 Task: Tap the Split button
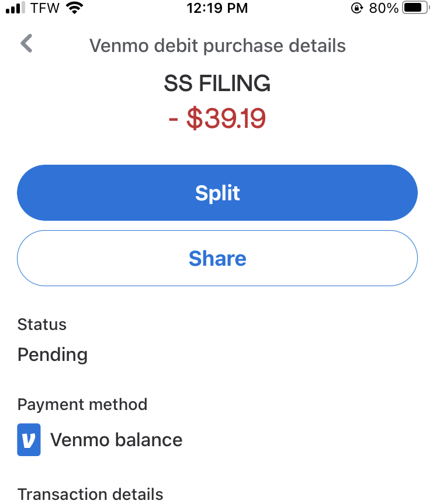point(217,193)
